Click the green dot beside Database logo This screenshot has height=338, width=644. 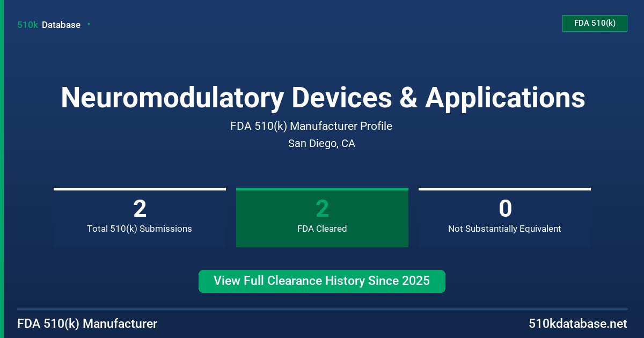pos(89,24)
